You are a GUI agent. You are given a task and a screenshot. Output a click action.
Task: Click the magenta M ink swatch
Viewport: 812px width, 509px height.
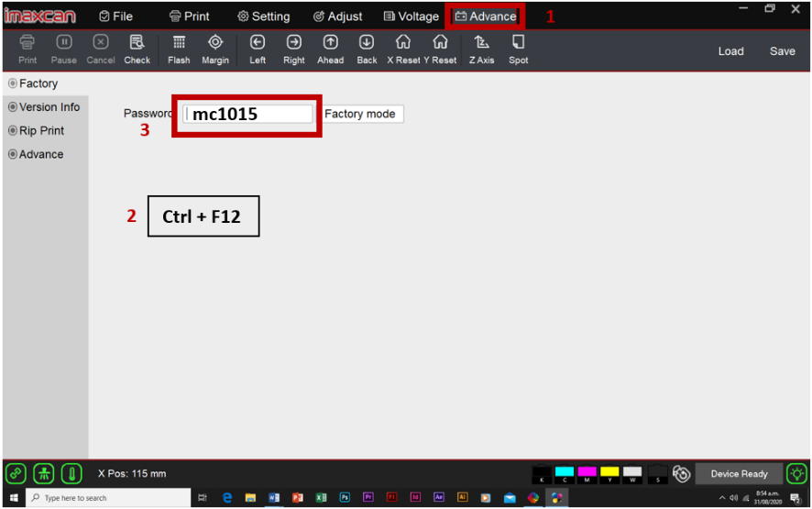587,474
